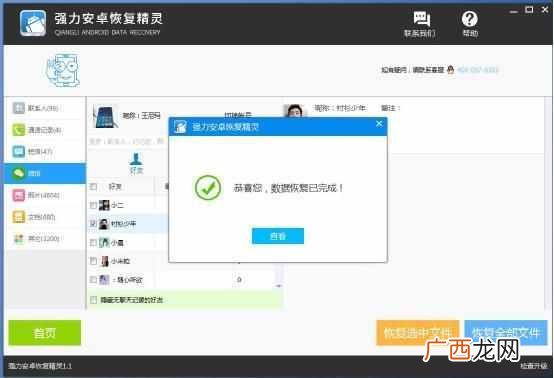Select the 微信 WeChat category in sidebar
The image size is (554, 378).
(45, 173)
